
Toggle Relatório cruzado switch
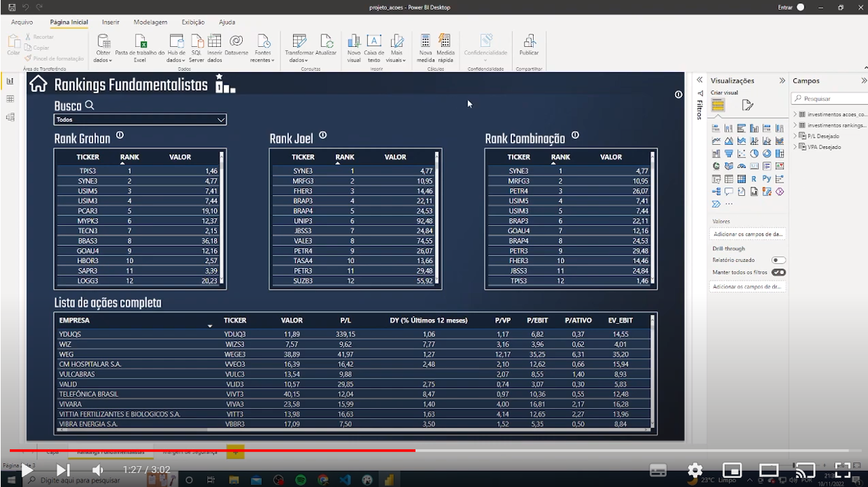pos(778,260)
